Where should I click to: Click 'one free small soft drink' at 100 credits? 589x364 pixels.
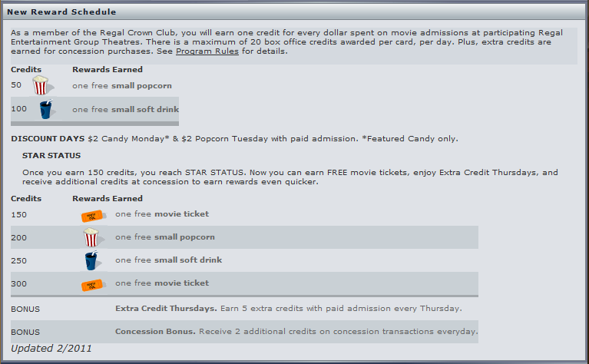tap(125, 109)
